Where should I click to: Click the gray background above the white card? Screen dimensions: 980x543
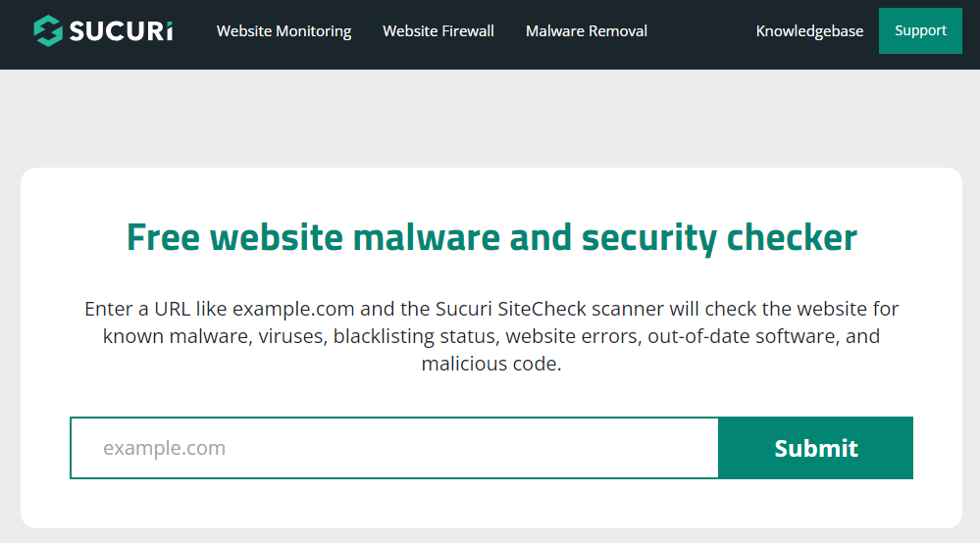coord(491,119)
